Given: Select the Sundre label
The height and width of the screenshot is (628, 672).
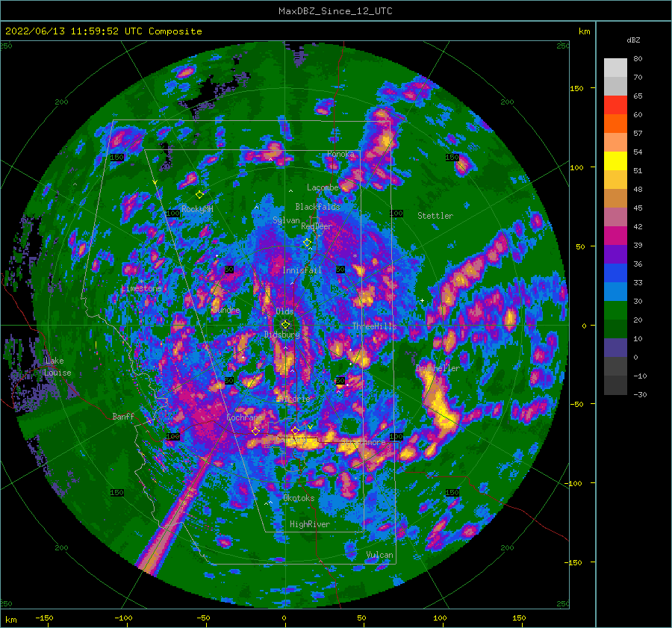Looking at the screenshot, I should [x=226, y=310].
